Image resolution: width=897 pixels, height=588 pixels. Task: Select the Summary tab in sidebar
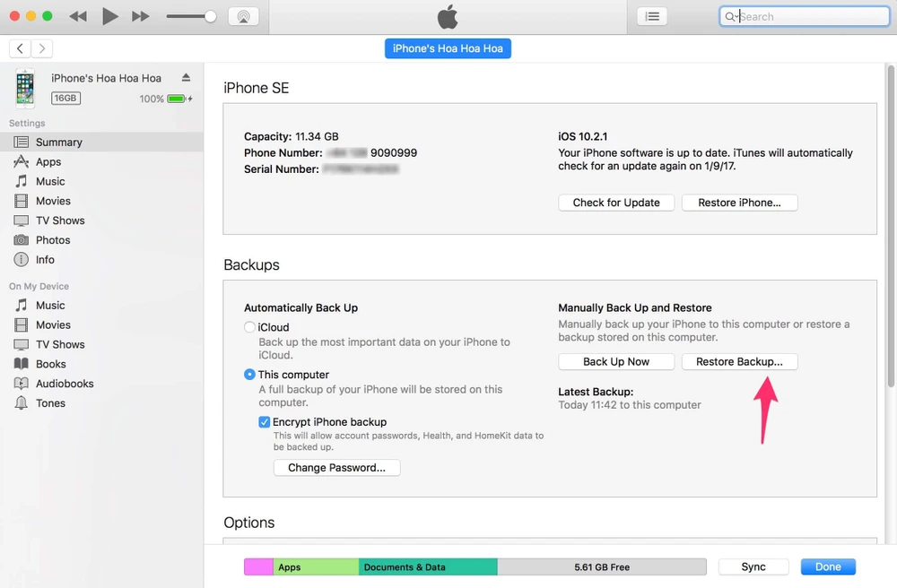[x=59, y=143]
